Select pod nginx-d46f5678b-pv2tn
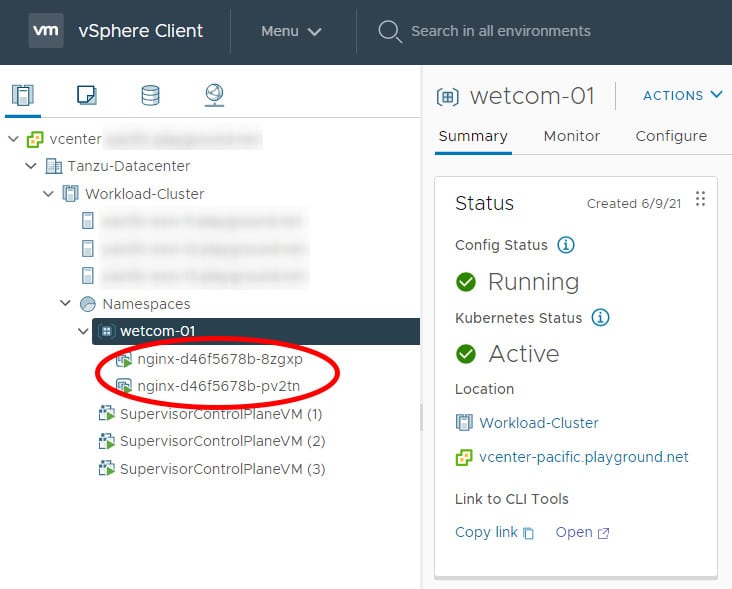Screen dimensions: 732x589 [x=218, y=386]
